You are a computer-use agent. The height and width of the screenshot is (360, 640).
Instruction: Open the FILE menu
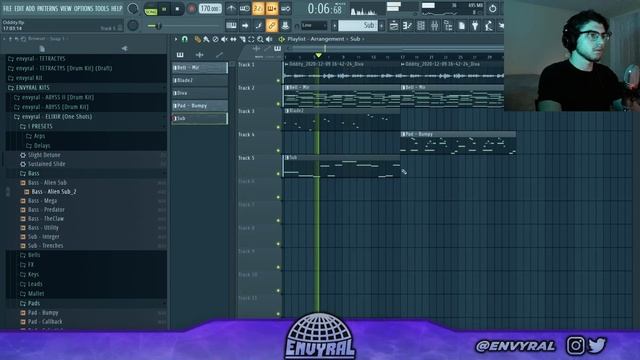coord(7,9)
